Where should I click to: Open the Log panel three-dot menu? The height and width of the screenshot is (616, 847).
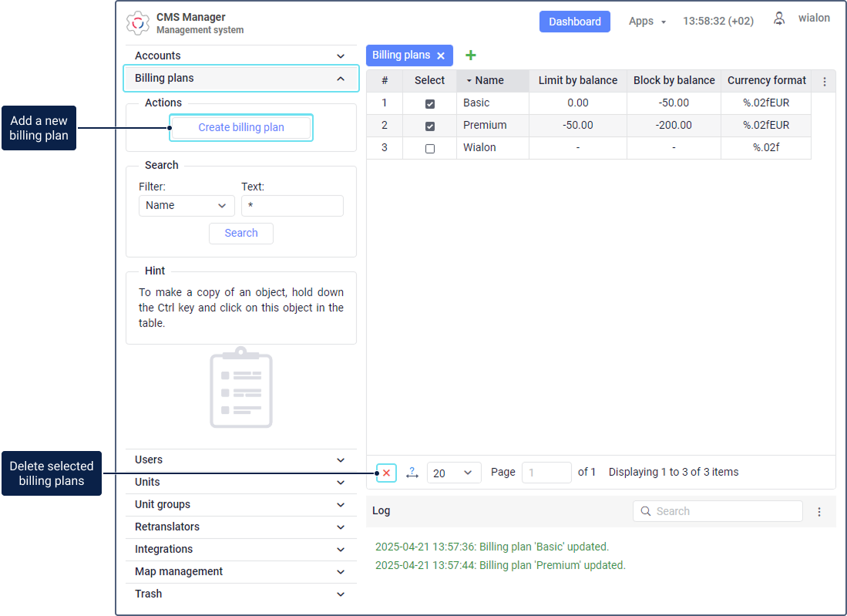[x=819, y=512]
